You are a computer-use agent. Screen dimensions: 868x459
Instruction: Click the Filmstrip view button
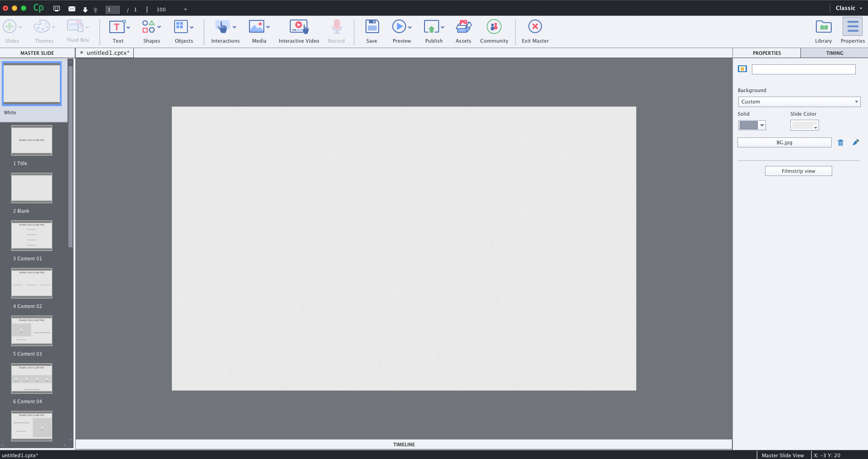click(798, 171)
